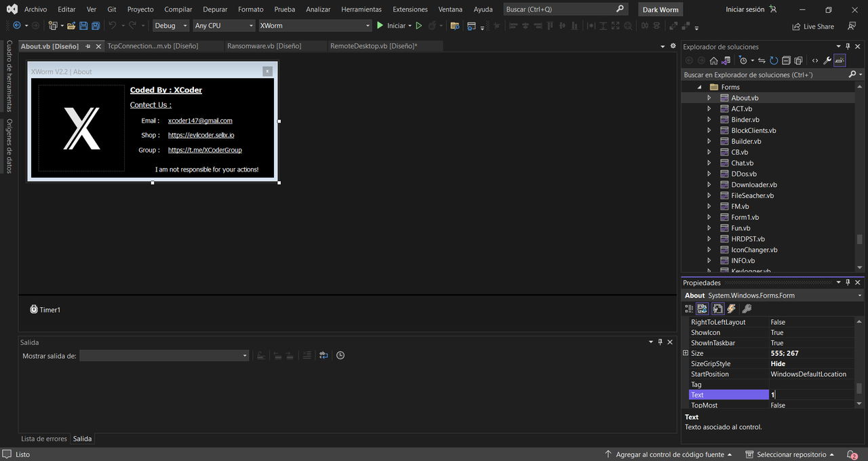Expand the Size property in Properties
The width and height of the screenshot is (868, 461).
686,353
